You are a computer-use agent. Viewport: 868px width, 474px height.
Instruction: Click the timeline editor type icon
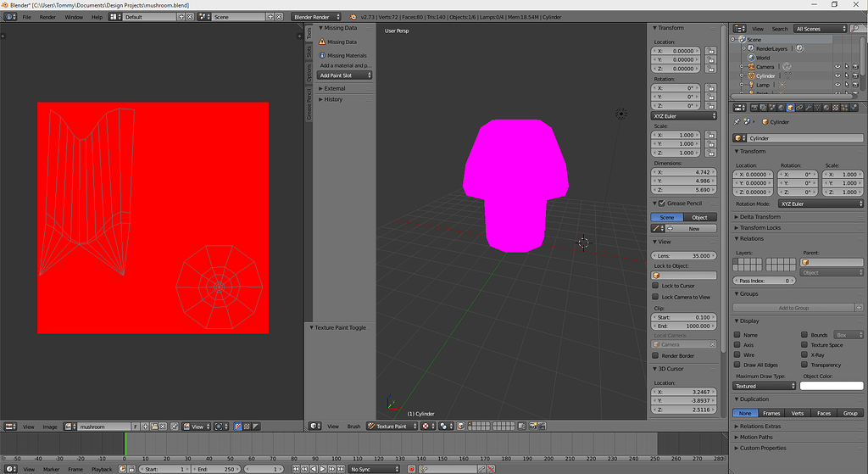[10, 469]
